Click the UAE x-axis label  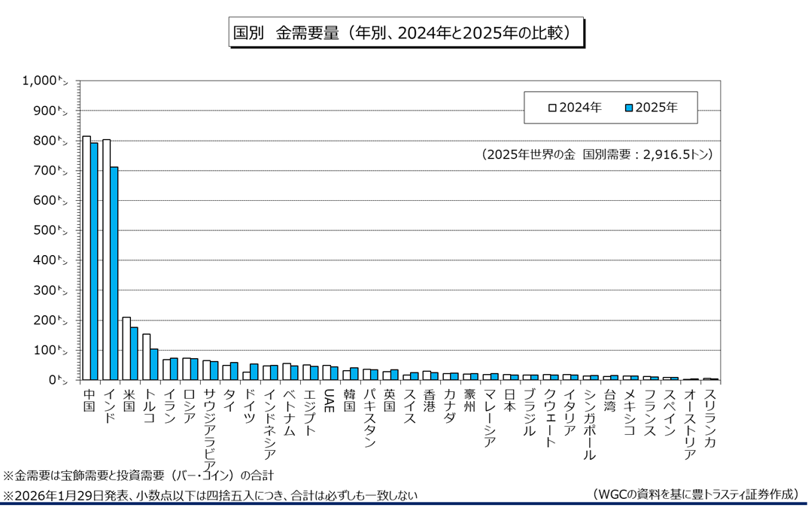click(330, 399)
